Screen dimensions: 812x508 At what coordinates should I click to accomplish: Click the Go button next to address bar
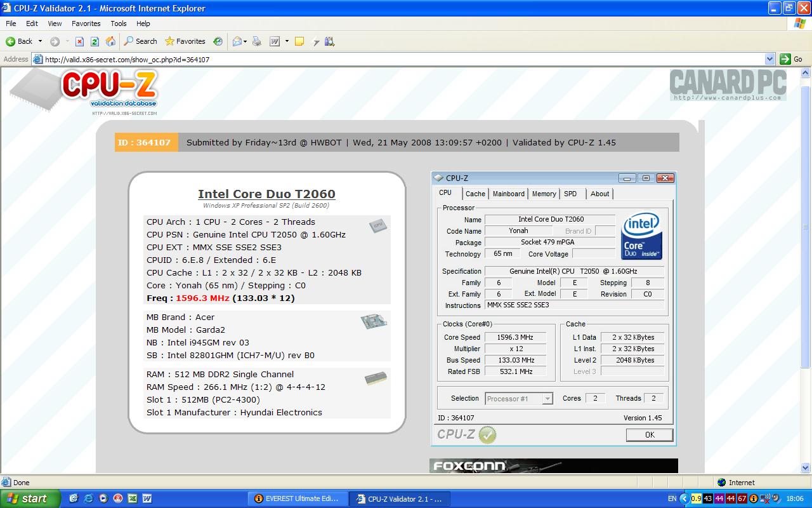(791, 59)
